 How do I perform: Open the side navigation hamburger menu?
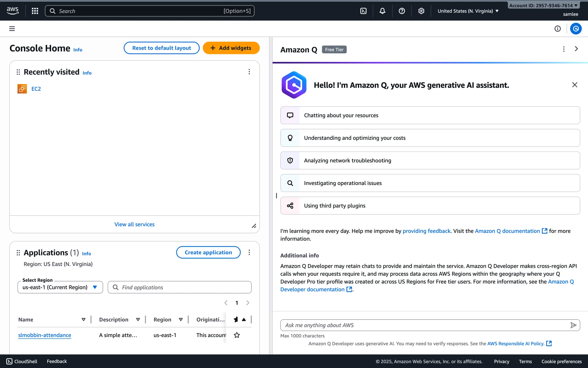(x=12, y=29)
